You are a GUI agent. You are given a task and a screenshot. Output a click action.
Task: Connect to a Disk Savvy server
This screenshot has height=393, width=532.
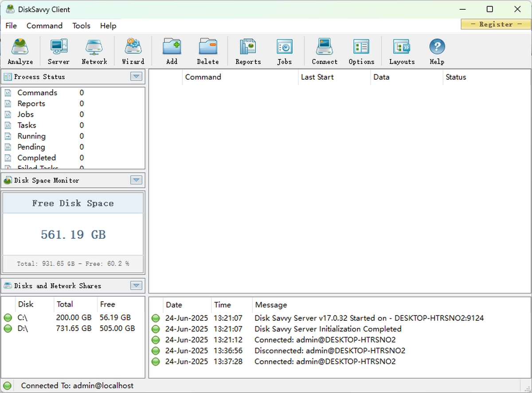point(324,51)
